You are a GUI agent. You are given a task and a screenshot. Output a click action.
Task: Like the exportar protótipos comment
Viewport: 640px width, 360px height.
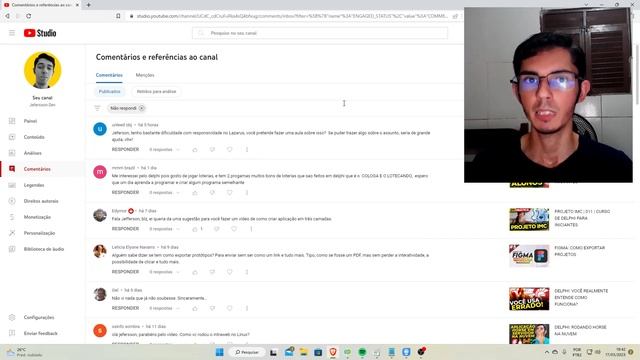pos(195,272)
